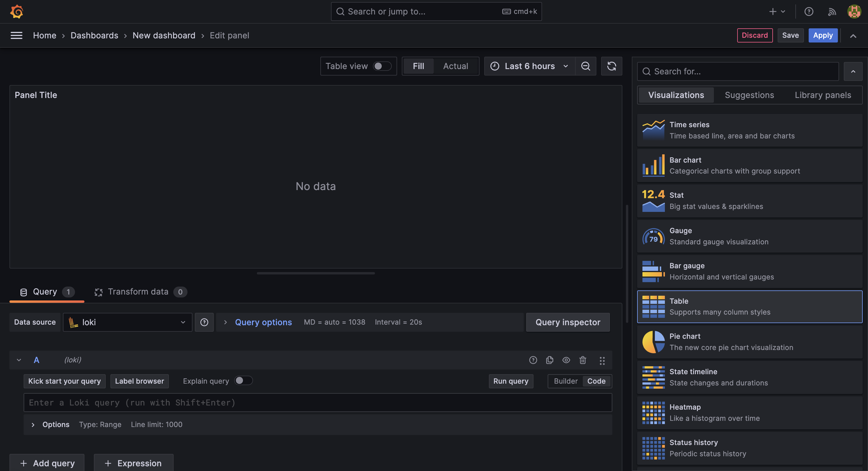This screenshot has height=471, width=868.
Task: Go to Dashboards breadcrumb
Action: (x=94, y=35)
